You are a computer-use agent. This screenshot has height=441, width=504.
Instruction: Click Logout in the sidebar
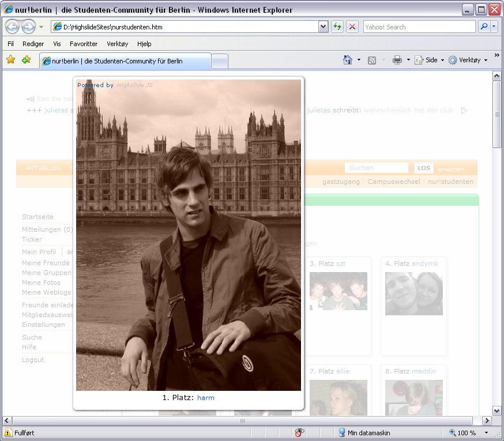pos(33,360)
